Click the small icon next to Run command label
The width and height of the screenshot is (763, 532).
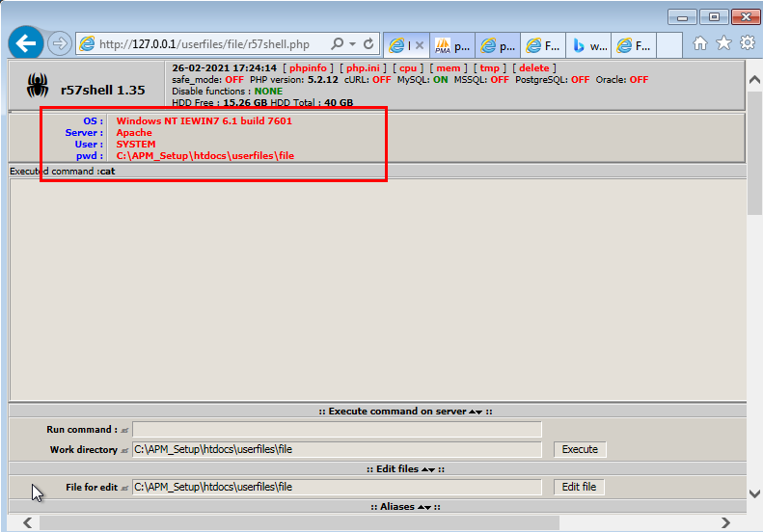124,431
